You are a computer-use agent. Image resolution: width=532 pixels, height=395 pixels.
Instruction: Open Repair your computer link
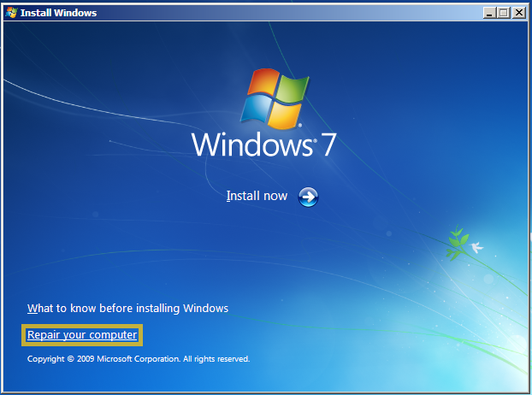pyautogui.click(x=82, y=335)
